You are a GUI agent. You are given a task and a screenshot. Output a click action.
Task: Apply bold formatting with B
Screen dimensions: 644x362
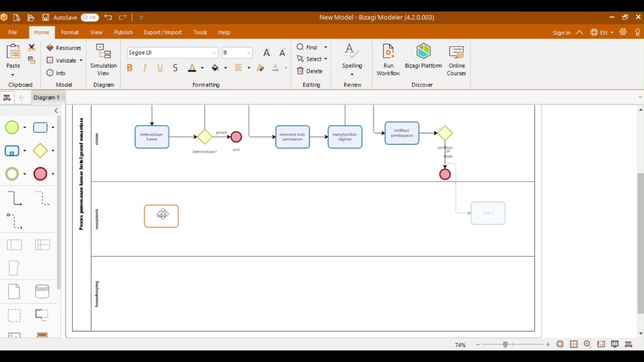[130, 68]
